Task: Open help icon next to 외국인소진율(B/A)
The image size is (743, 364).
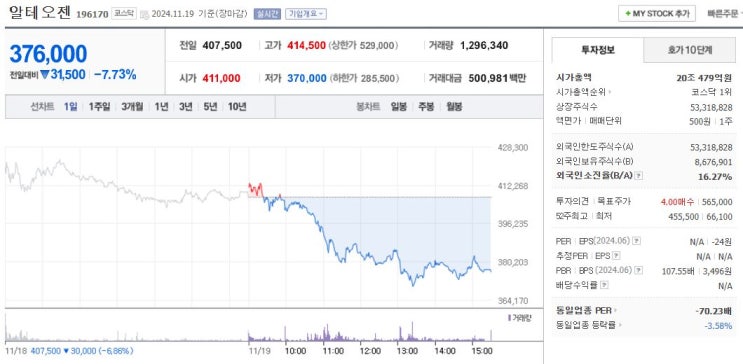Action: click(x=639, y=176)
